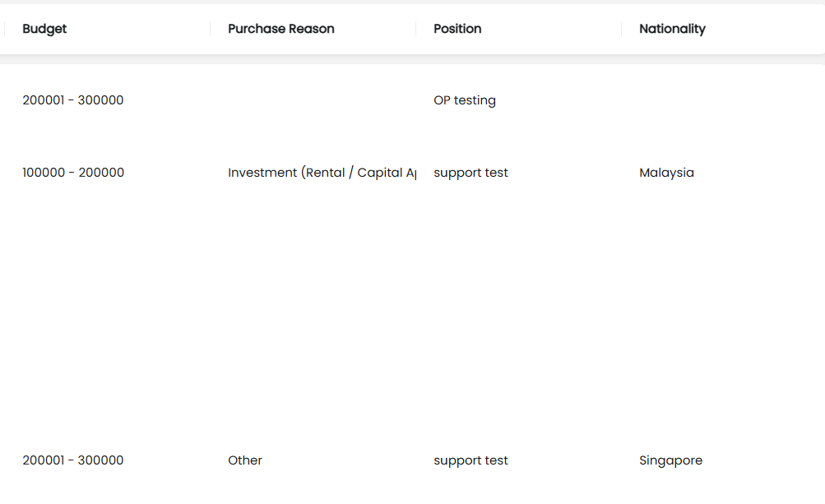Click the divider between Budget and Purchase Reason
Screen dimensions: 825x504
click(x=210, y=29)
